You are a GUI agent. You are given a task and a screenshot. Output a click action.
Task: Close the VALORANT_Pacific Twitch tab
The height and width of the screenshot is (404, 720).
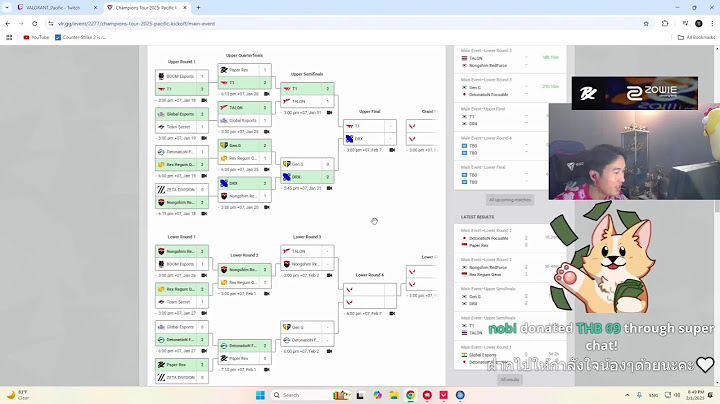click(x=95, y=8)
